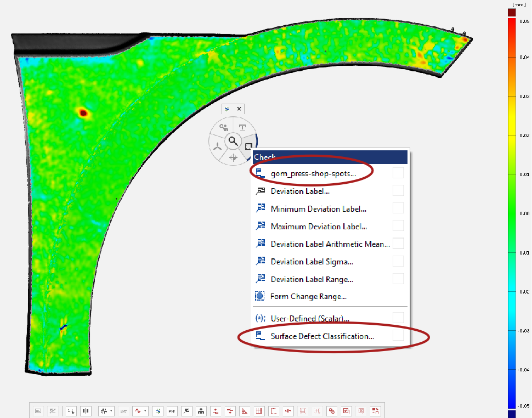
Task: Click the 'Pre' toolbar button
Action: tap(172, 410)
